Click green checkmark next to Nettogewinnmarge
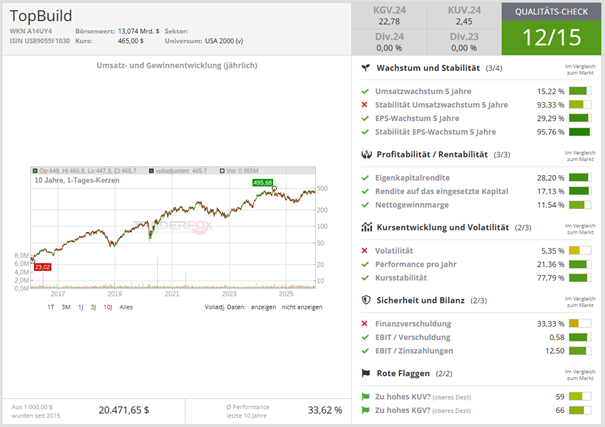The image size is (605, 427). pos(365,205)
